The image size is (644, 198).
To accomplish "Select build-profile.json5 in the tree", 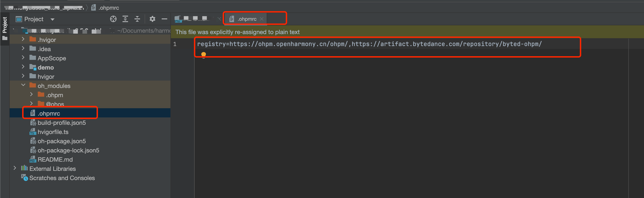I will (x=61, y=123).
